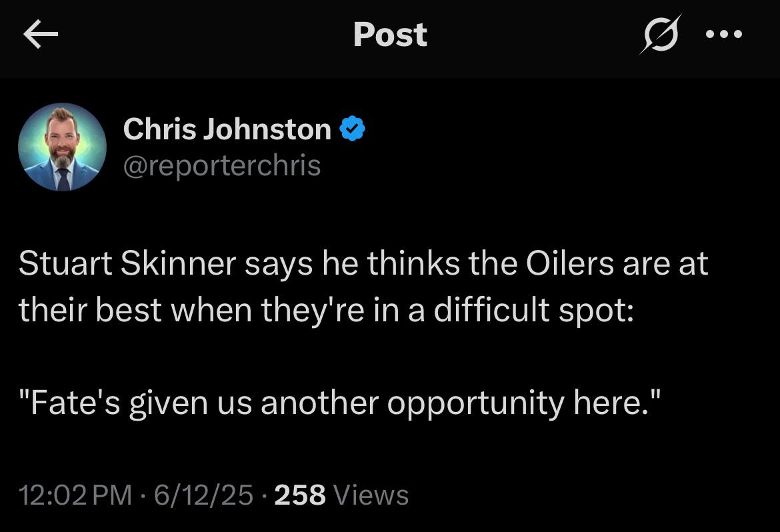Click the word Oilers in post
This screenshot has width=780, height=532.
[569, 263]
